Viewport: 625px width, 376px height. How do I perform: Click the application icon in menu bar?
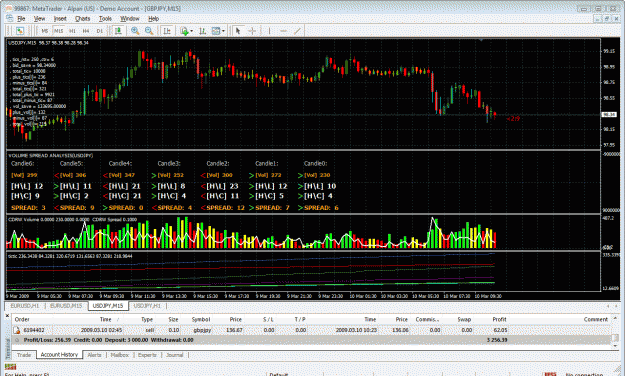pyautogui.click(x=10, y=18)
